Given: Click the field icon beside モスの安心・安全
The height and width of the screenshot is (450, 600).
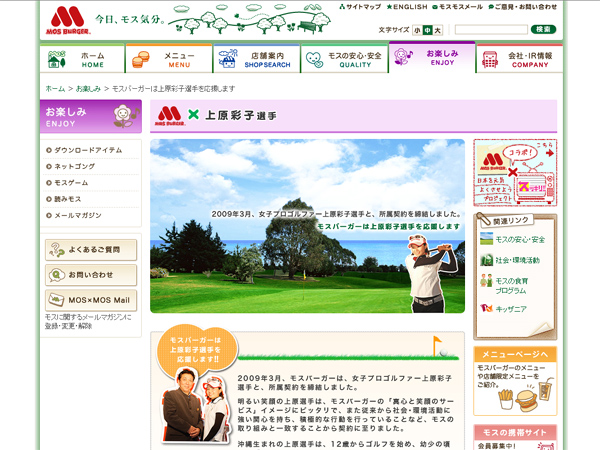Looking at the screenshot, I should [486, 238].
